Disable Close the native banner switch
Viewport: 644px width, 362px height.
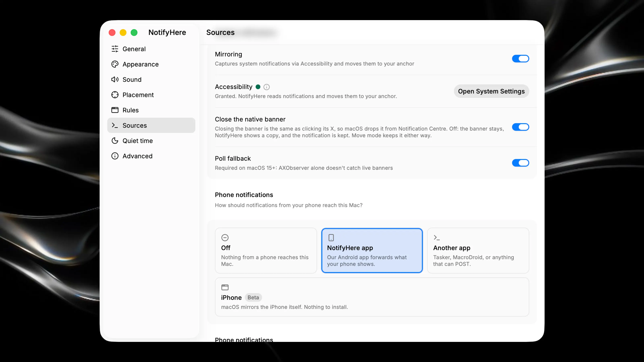[x=520, y=127]
